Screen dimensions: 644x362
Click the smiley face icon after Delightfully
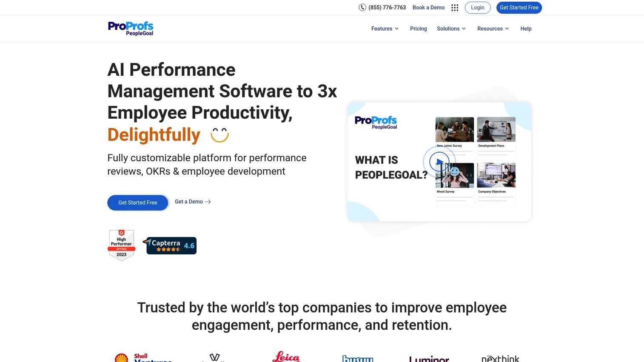point(219,135)
